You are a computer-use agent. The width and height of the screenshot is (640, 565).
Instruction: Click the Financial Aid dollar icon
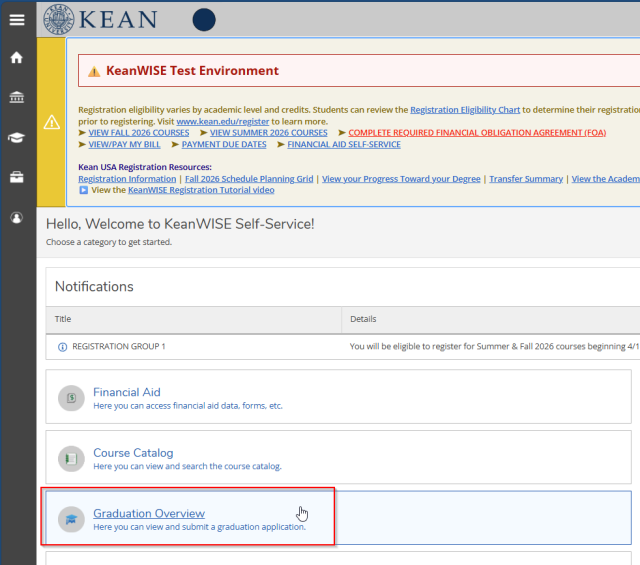click(x=71, y=398)
